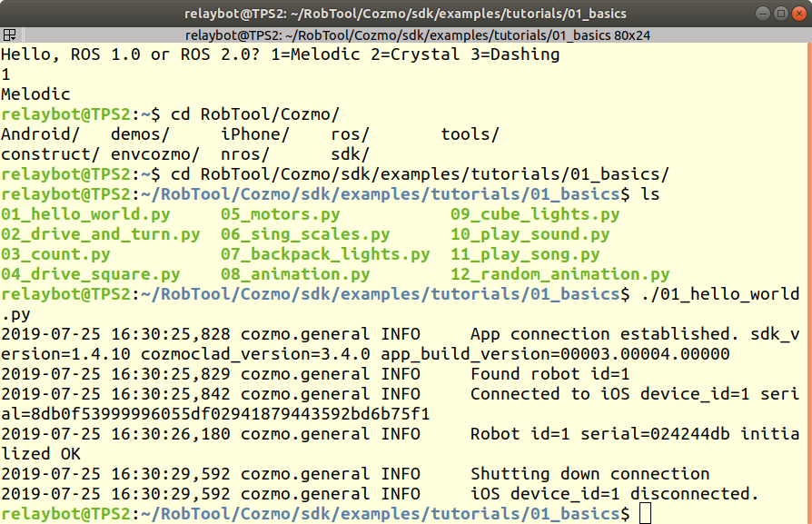812x524 pixels.
Task: Click the timestamp 16:30:26,180
Action: [x=171, y=434]
